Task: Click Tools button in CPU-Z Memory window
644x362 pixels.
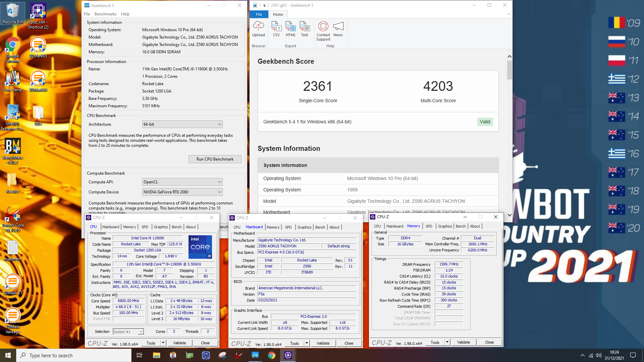Action: point(435,342)
